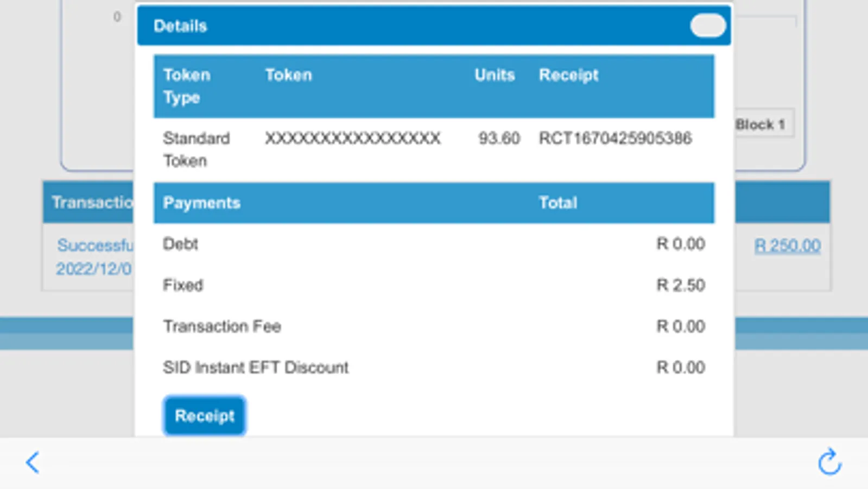This screenshot has width=868, height=489.
Task: Select the Fixed payment row label
Action: [183, 285]
